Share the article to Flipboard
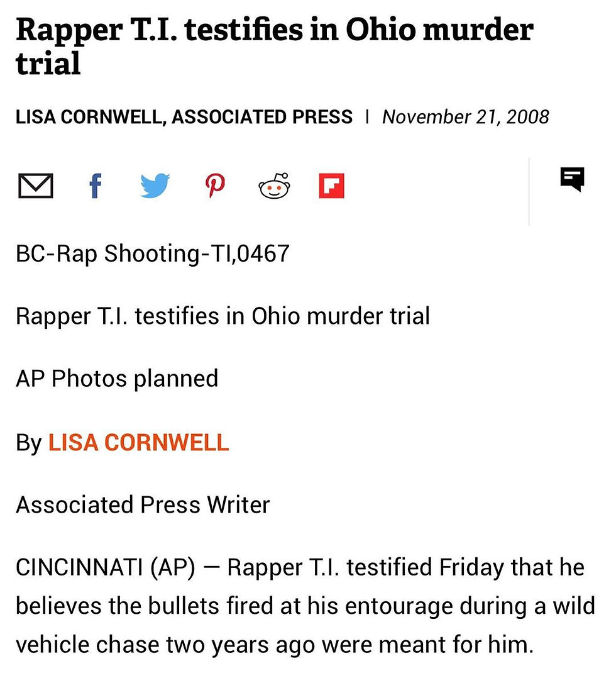616x673 pixels. tap(331, 187)
